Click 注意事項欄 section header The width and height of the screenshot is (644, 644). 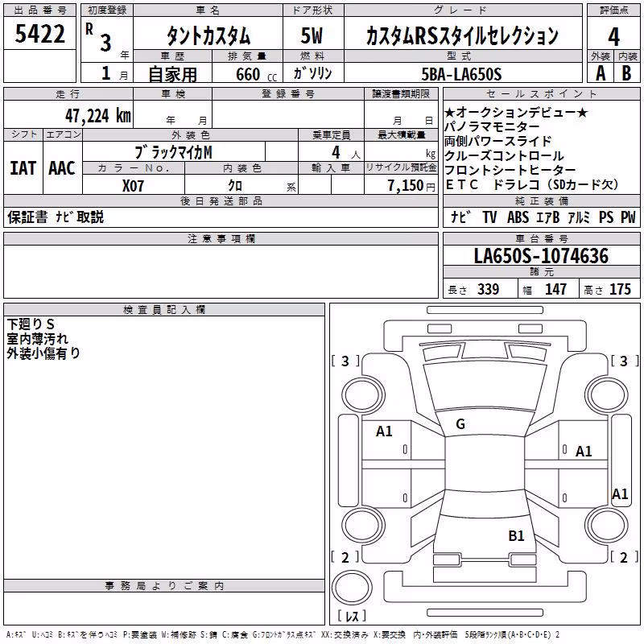tap(221, 238)
